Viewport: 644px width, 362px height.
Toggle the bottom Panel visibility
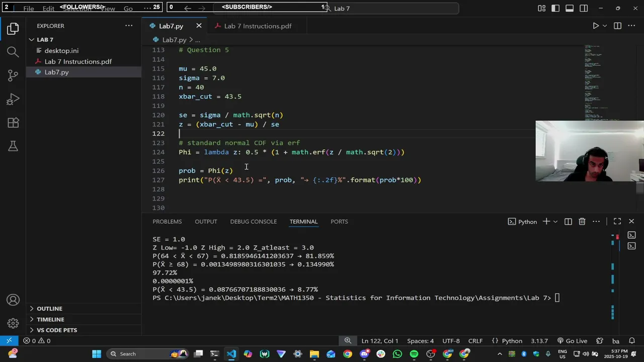tap(570, 8)
